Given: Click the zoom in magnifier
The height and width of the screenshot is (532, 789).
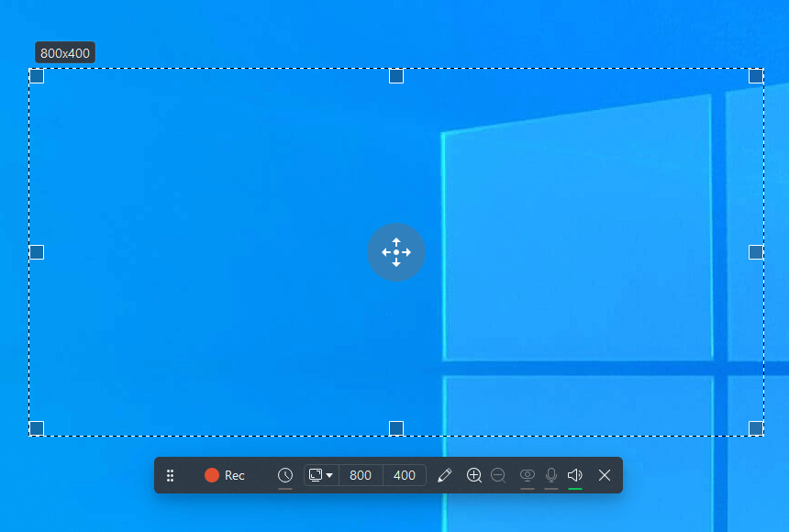Looking at the screenshot, I should click(x=474, y=475).
